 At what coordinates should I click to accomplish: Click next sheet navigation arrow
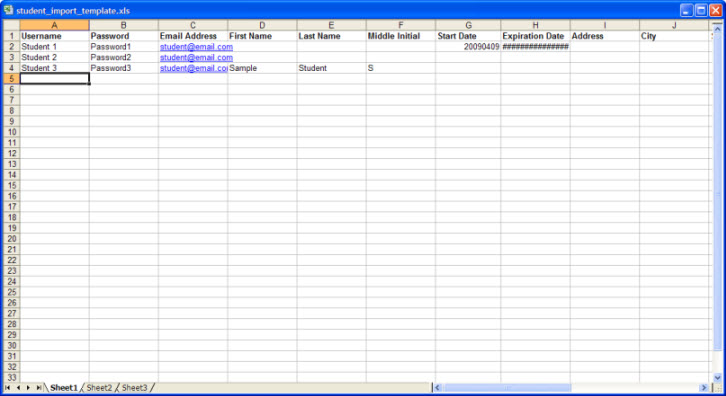click(x=28, y=388)
